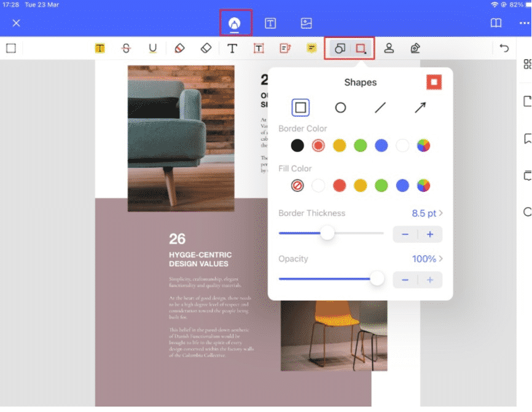This screenshot has height=412, width=532.
Task: Choose blue as the Fill Color
Action: 403,185
